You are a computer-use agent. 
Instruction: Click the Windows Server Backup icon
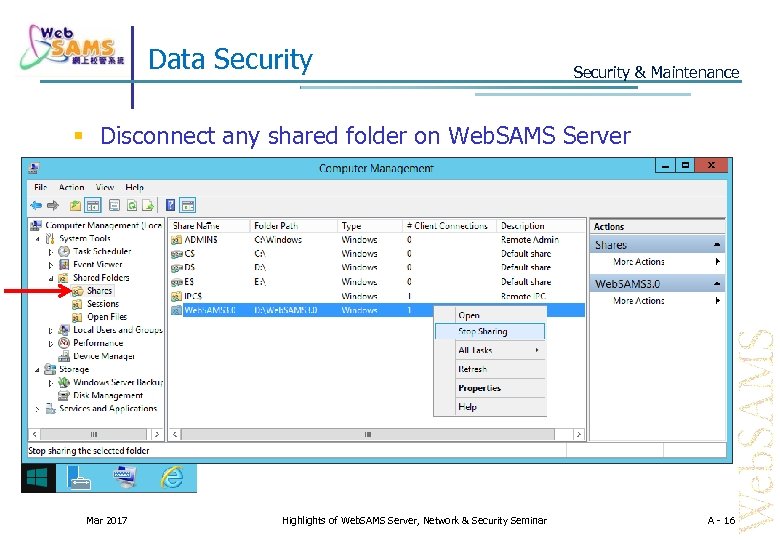pos(64,382)
